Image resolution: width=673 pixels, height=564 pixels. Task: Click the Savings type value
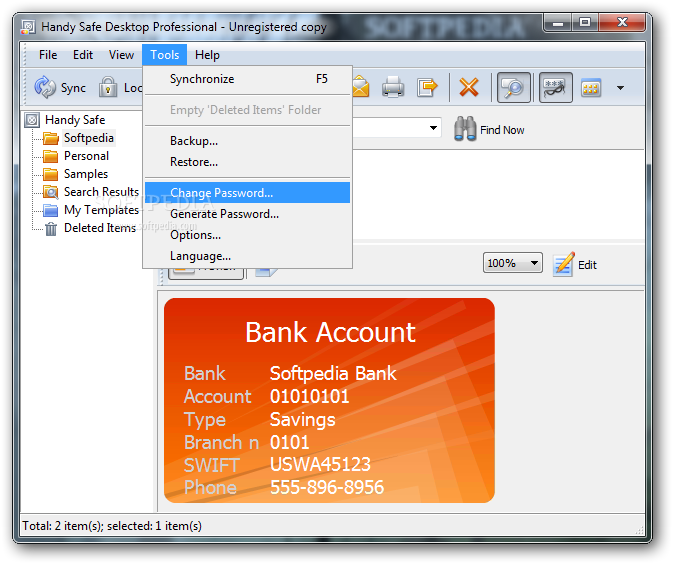303,419
